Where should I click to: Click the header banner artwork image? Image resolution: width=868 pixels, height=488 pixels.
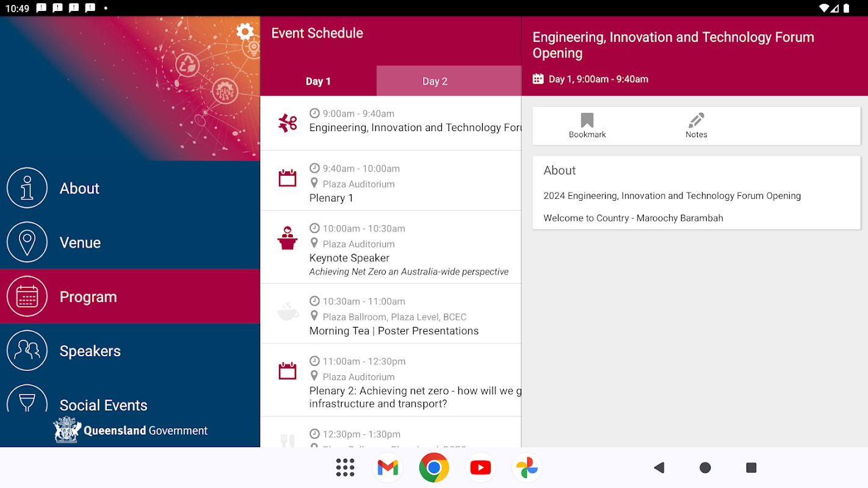(x=130, y=88)
